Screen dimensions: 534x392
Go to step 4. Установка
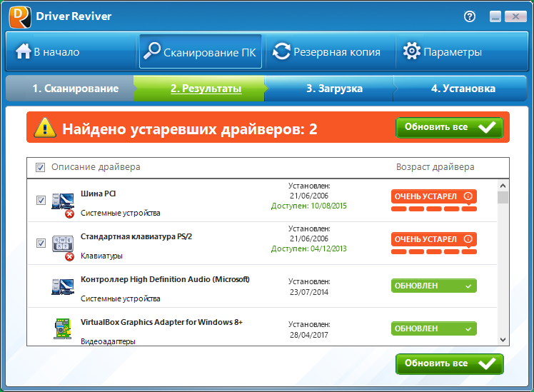coord(460,89)
